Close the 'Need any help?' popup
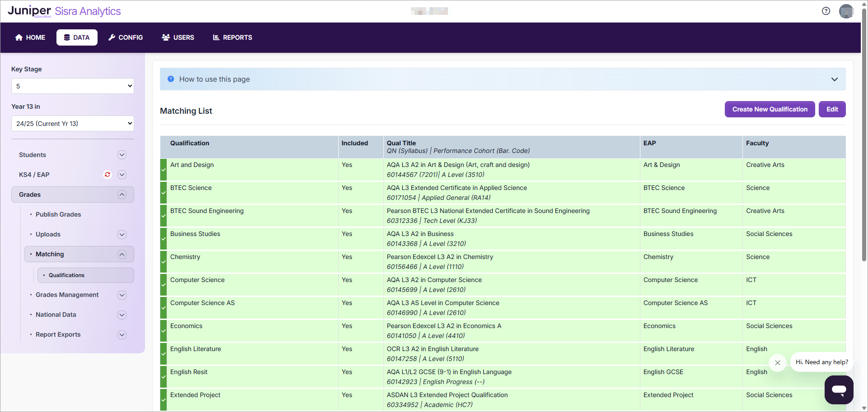The image size is (868, 412). [778, 362]
